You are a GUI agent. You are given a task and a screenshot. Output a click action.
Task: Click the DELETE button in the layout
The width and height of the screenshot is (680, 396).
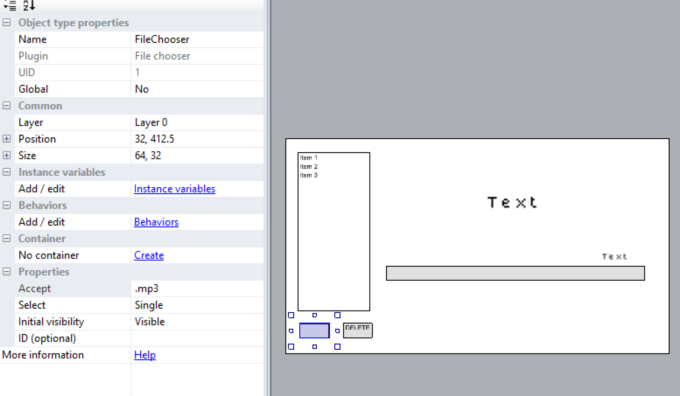tap(358, 331)
